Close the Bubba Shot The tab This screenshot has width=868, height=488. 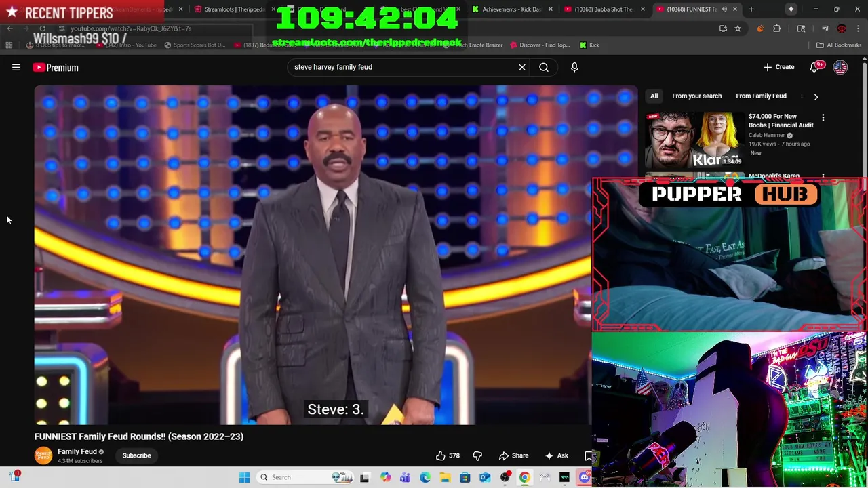[642, 9]
